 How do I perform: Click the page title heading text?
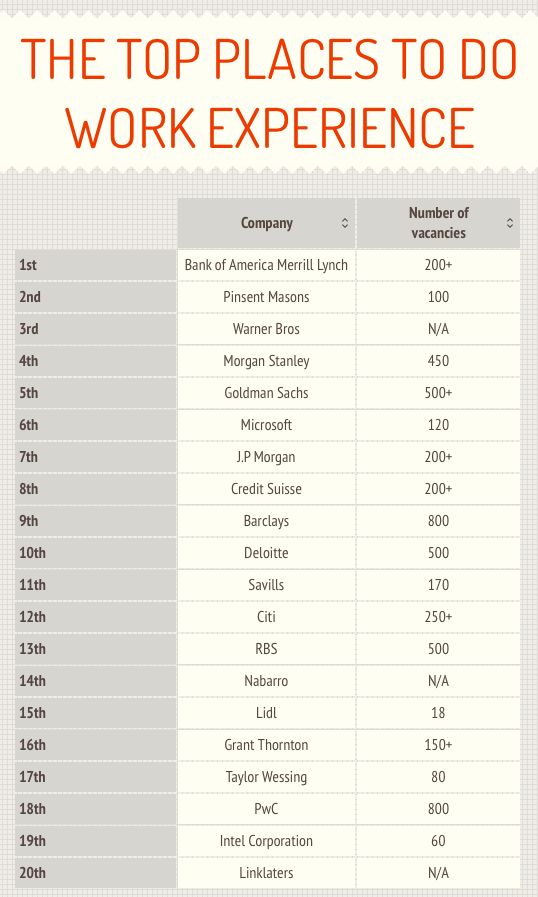click(x=269, y=93)
